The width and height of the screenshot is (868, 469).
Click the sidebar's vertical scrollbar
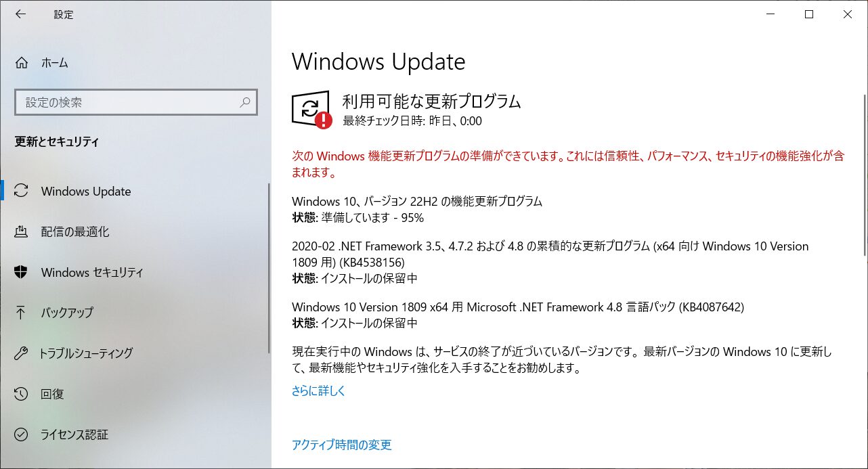coord(269,267)
